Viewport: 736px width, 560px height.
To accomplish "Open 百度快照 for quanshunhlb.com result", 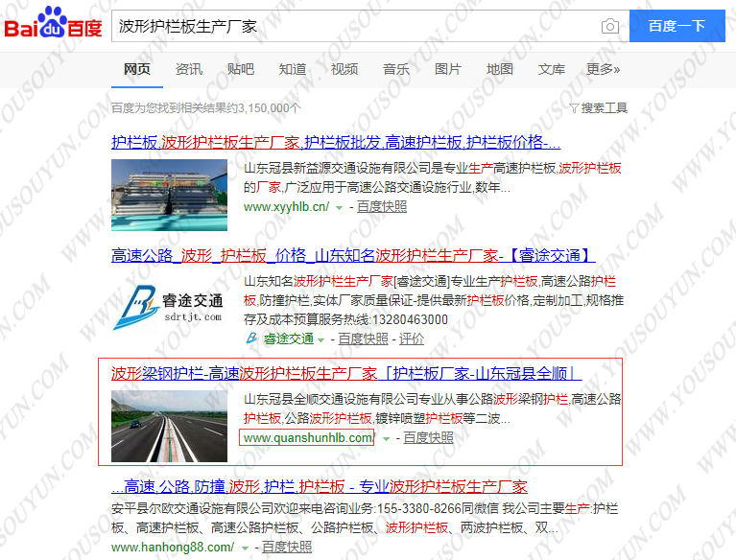I will tap(428, 437).
